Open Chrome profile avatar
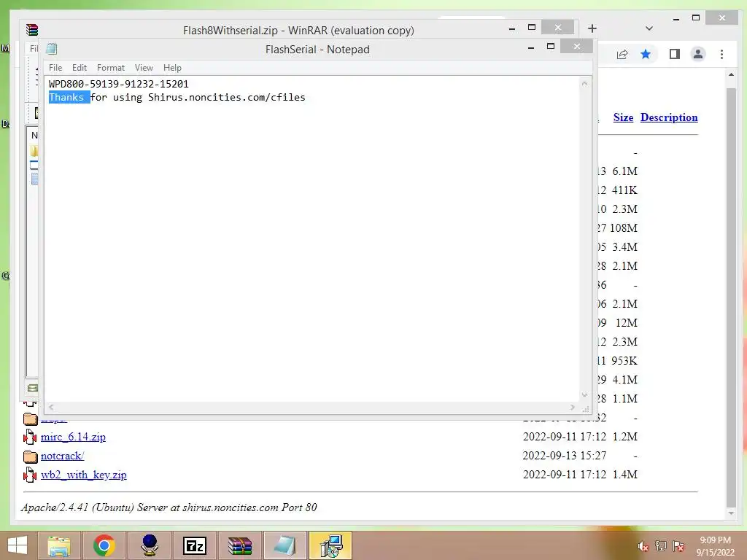Viewport: 747px width, 560px height. click(x=698, y=54)
